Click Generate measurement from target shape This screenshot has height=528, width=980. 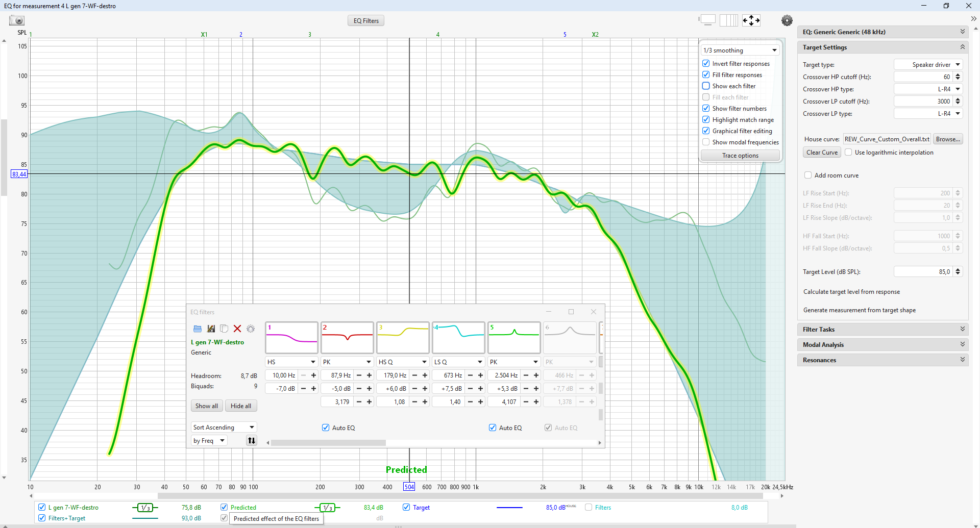coord(859,310)
